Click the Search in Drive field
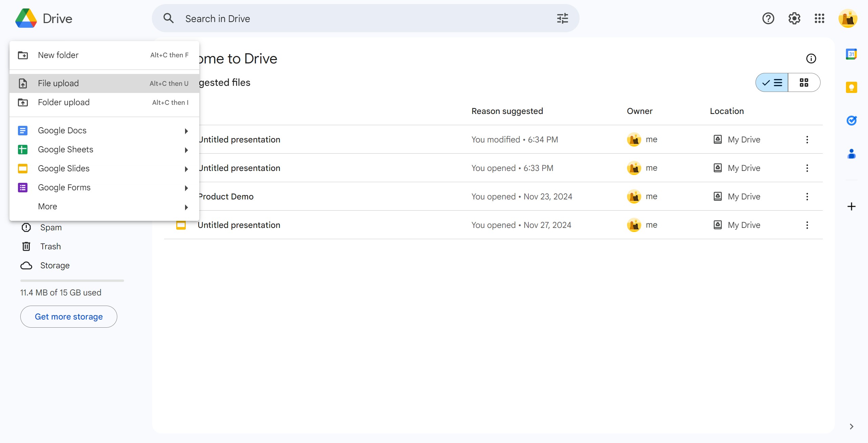Viewport: 868px width, 443px height. 365,18
